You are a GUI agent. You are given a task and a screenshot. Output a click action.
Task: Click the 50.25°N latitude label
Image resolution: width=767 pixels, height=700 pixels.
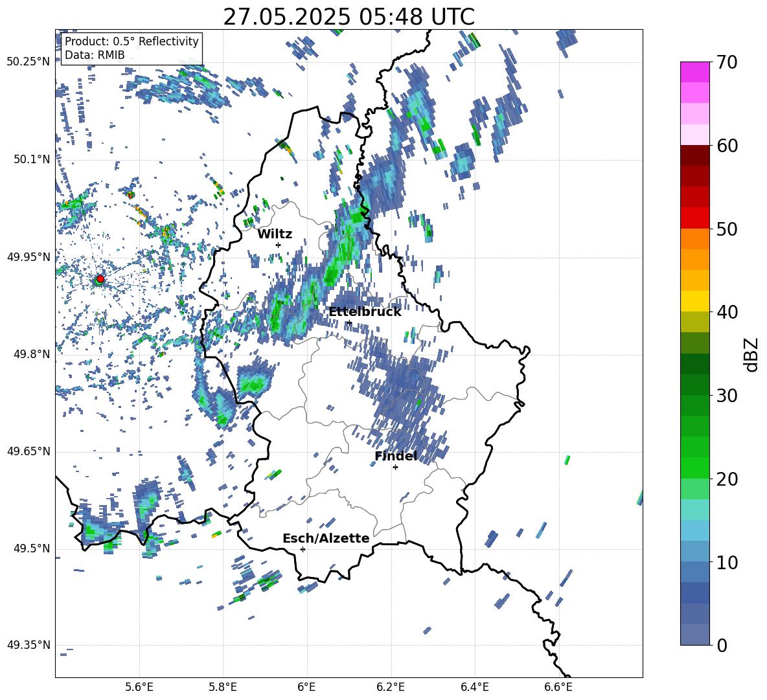click(29, 62)
